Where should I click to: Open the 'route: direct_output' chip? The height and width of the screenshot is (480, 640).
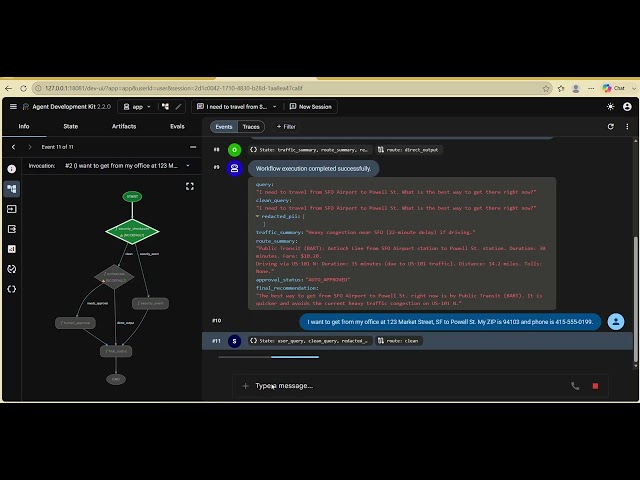click(x=407, y=150)
